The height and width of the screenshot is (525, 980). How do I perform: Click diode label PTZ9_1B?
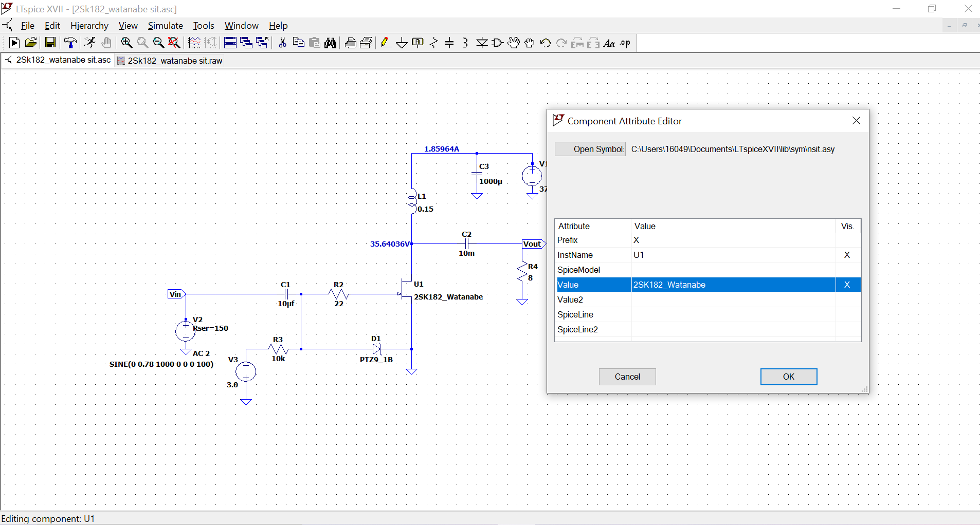[376, 360]
